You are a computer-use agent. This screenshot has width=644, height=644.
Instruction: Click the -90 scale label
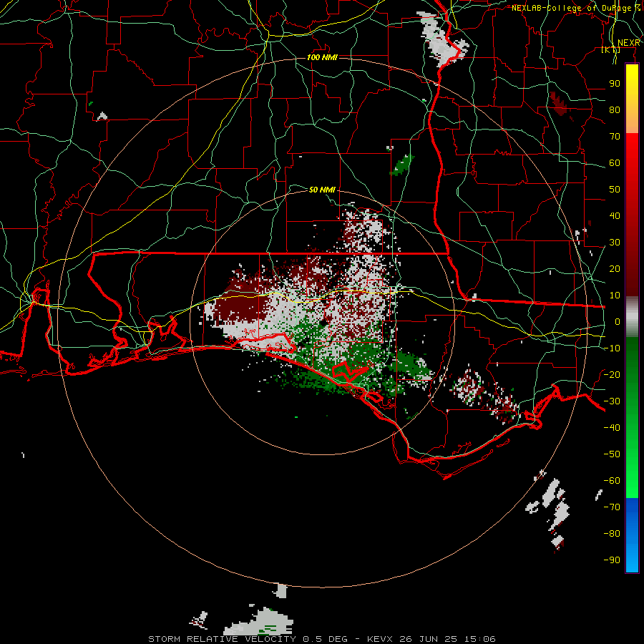pos(612,560)
